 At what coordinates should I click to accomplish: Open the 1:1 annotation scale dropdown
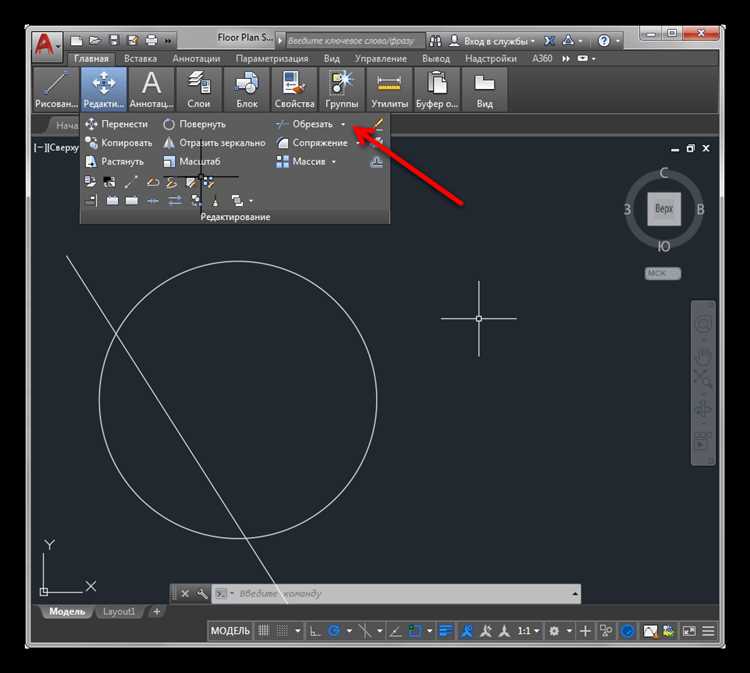click(528, 631)
